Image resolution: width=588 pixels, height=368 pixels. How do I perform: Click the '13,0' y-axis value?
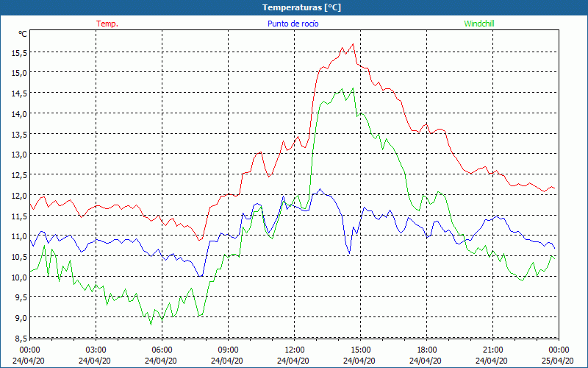point(19,155)
